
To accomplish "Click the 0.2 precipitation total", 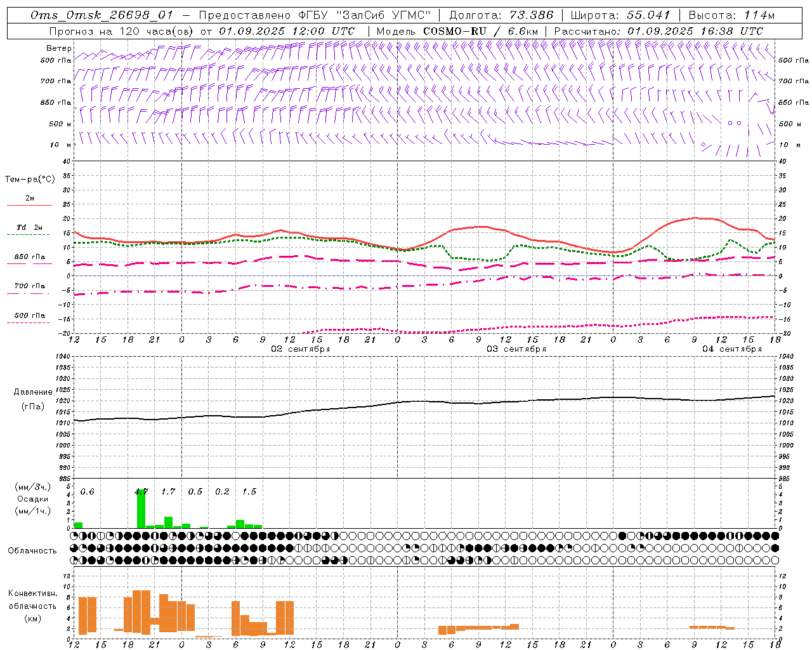I will 222,491.
